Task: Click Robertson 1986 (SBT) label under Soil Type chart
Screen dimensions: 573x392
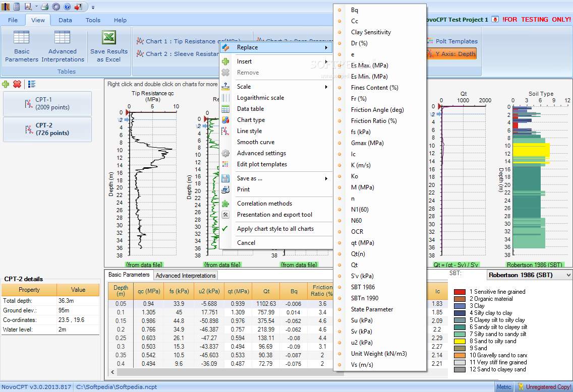Action: [534, 265]
